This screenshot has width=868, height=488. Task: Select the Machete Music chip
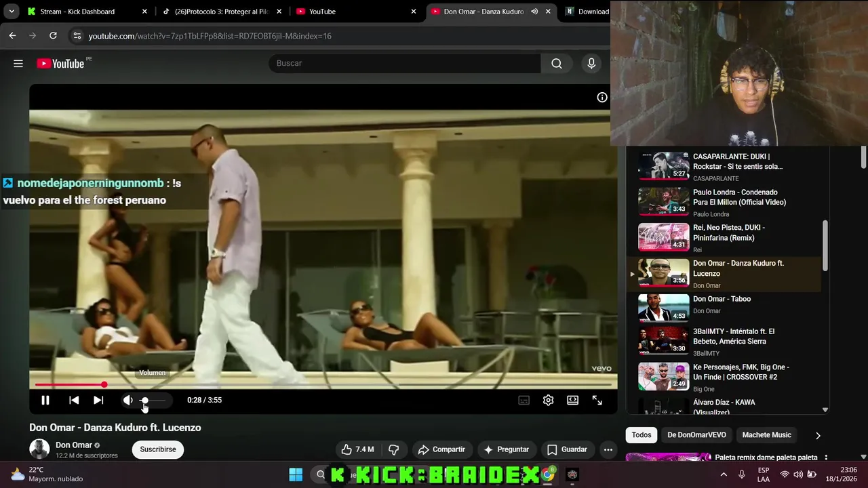tap(766, 435)
